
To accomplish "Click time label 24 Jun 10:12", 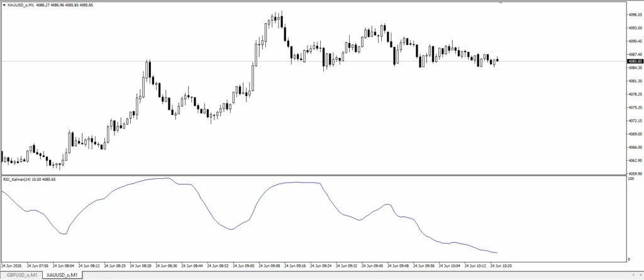I will (x=475, y=266).
